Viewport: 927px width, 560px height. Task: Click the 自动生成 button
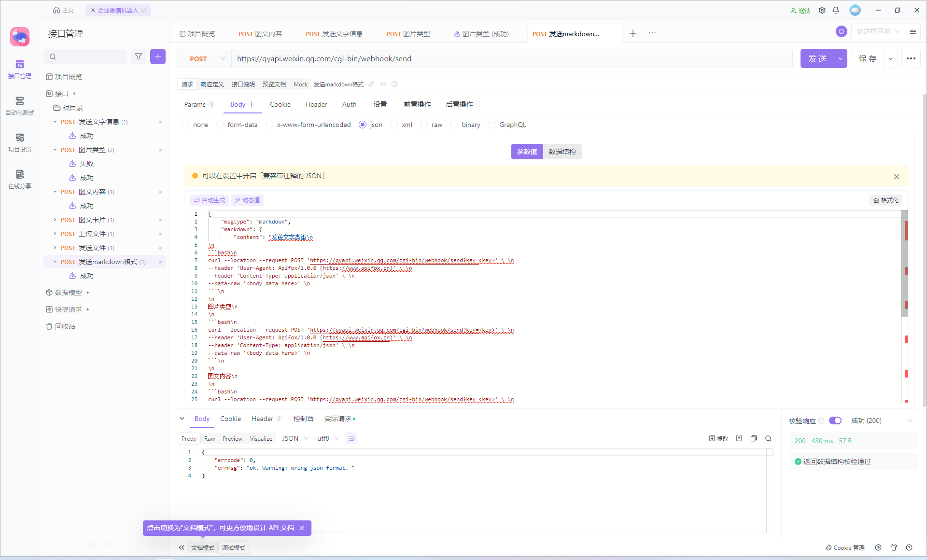(210, 200)
